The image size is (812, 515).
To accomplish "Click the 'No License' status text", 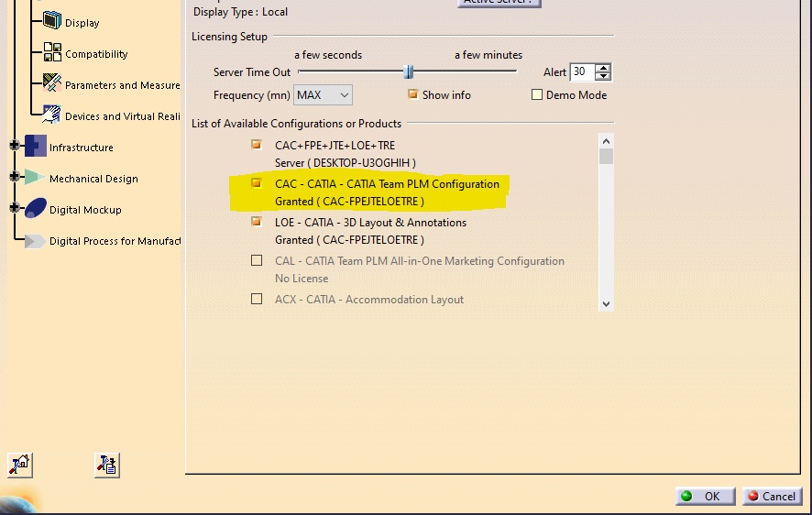I will coord(302,279).
